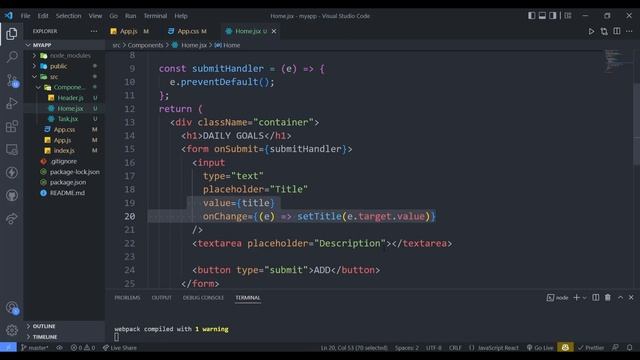Open package.json in the file tree

68,182
